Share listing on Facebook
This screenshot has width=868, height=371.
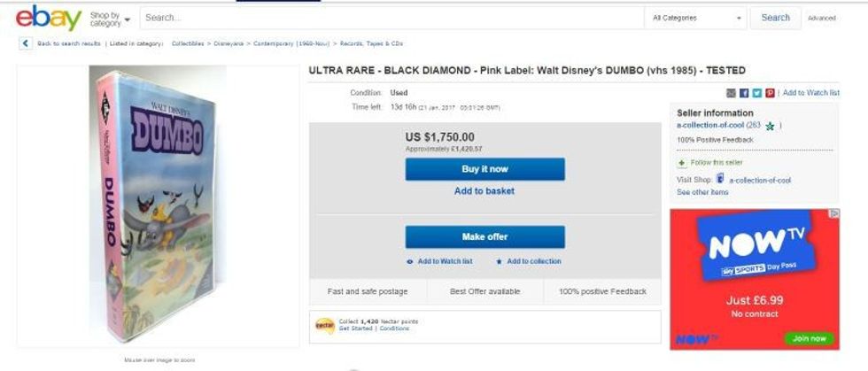click(x=744, y=93)
